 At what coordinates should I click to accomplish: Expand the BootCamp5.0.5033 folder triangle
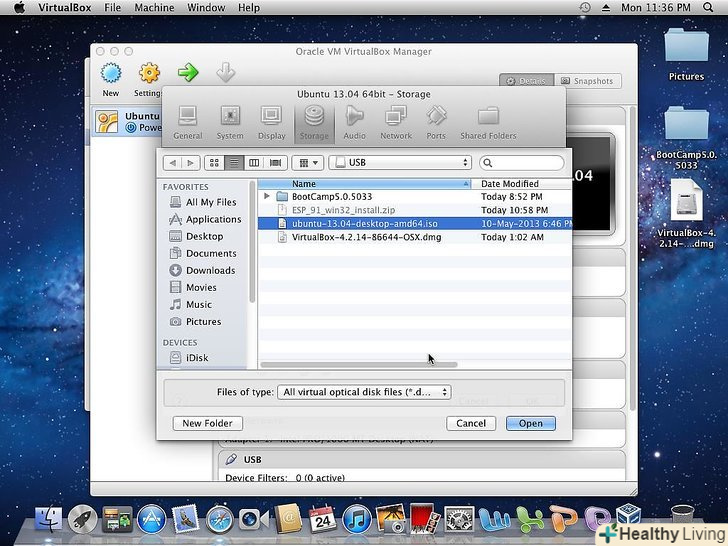[x=267, y=197]
